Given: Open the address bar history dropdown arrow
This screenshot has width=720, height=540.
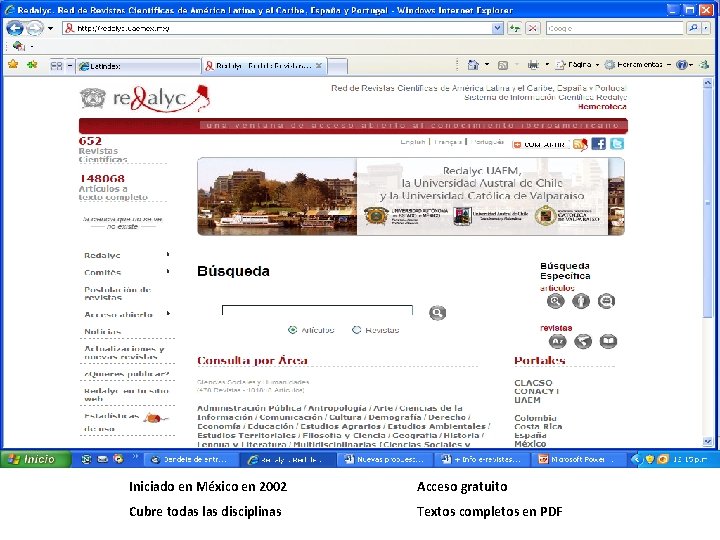Looking at the screenshot, I should tap(497, 28).
